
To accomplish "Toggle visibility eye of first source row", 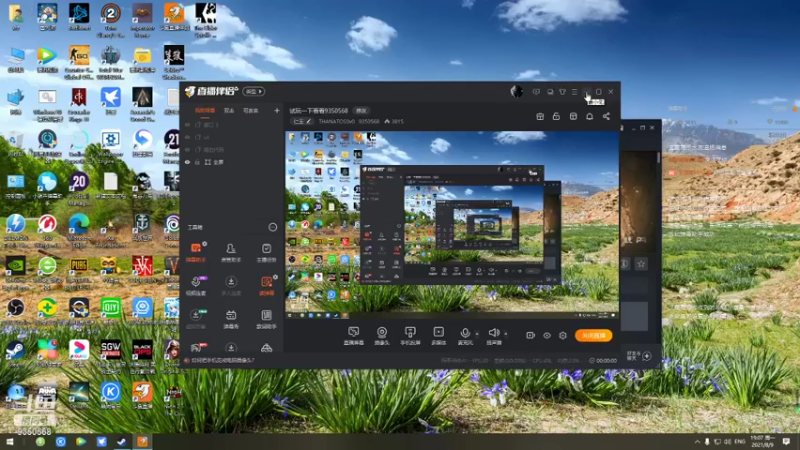I will pos(187,124).
